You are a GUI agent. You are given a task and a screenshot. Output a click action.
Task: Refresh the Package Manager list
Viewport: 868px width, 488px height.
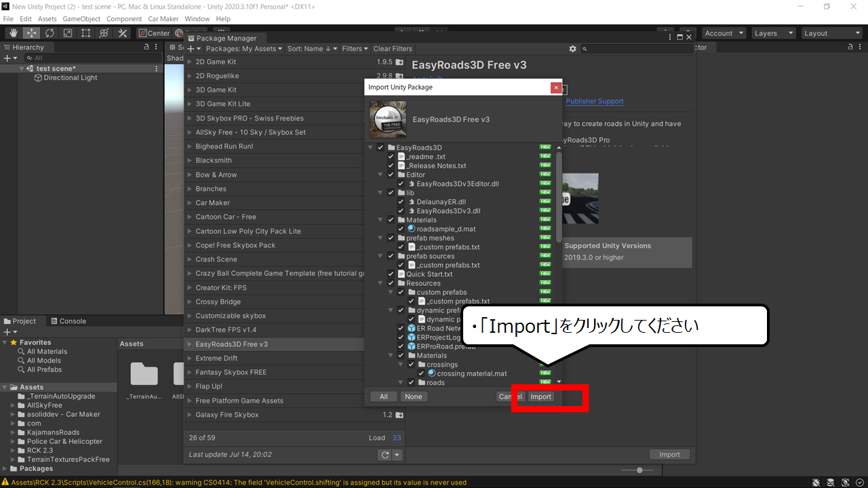(386, 455)
